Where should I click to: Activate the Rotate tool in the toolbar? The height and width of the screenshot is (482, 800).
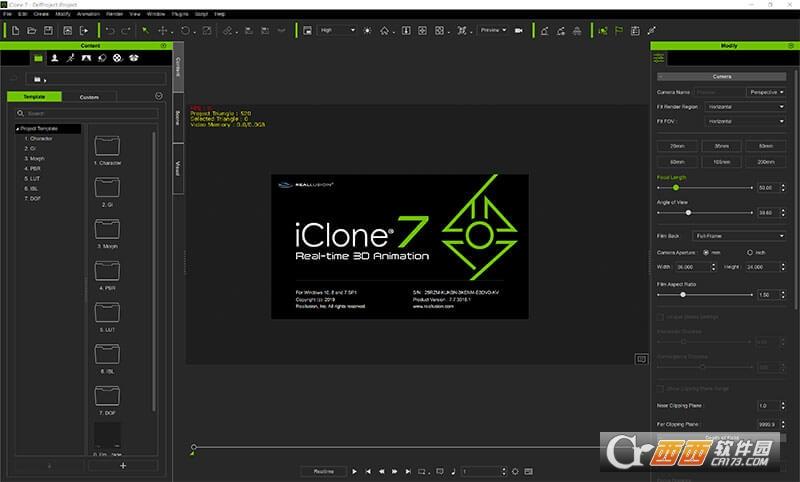[x=185, y=31]
